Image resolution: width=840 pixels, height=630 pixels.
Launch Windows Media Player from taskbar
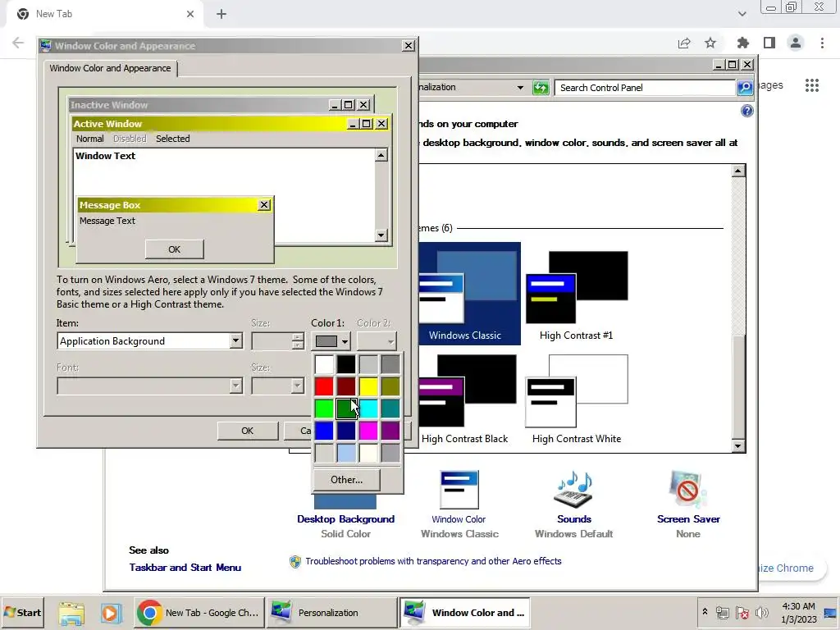pos(111,613)
